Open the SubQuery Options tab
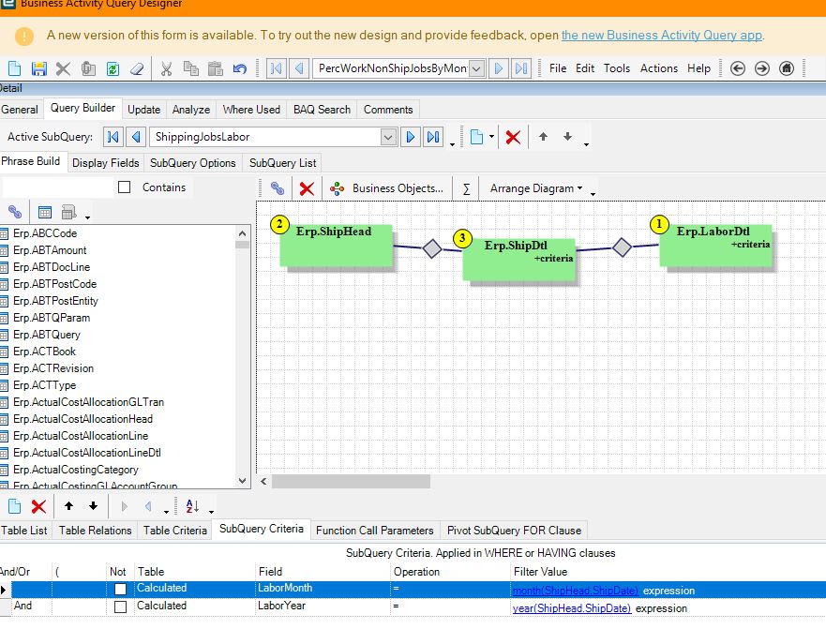 click(193, 163)
